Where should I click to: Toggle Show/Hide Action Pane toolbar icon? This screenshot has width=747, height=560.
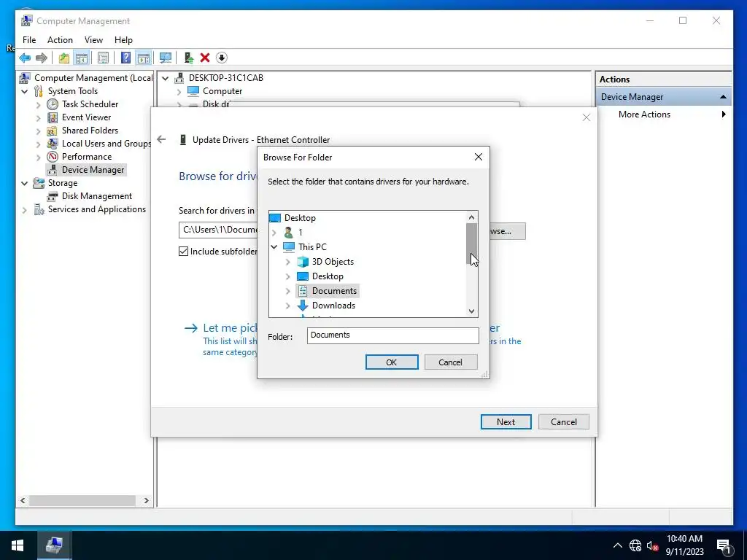tap(144, 58)
